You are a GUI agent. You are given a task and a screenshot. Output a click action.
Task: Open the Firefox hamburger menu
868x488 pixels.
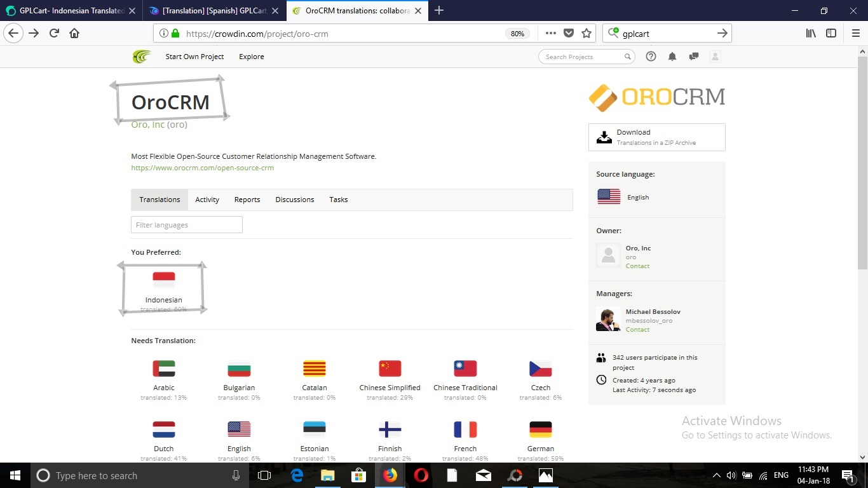[855, 33]
